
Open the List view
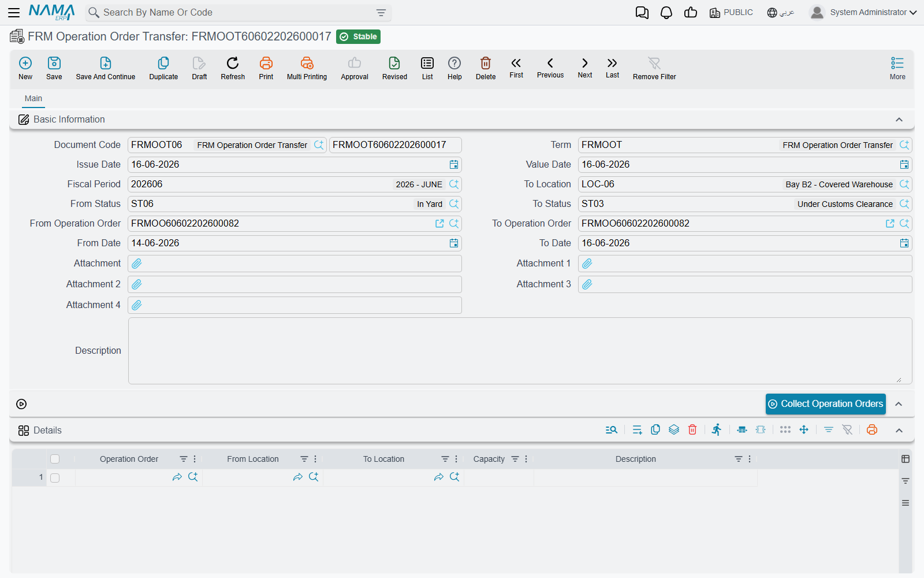tap(427, 68)
